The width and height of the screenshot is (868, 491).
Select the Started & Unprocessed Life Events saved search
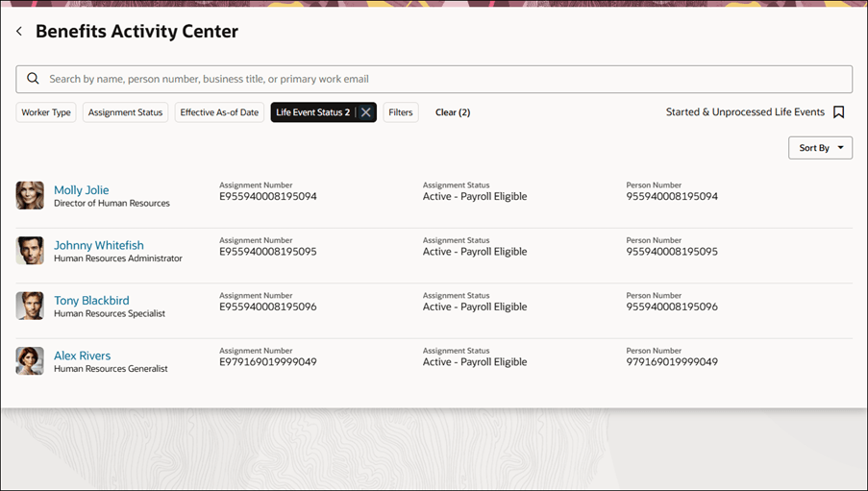click(x=745, y=111)
